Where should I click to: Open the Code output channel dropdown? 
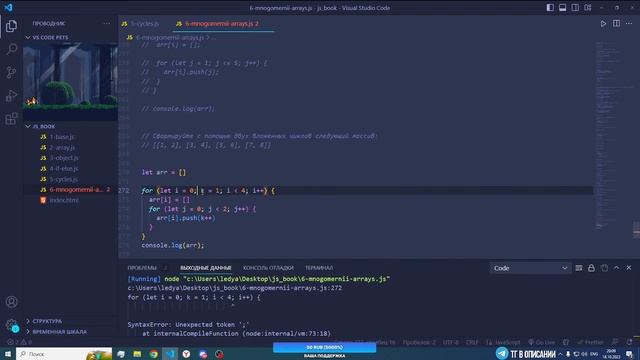coord(530,268)
